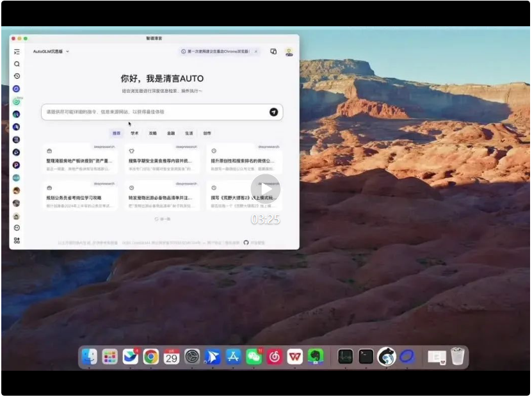Open the user profile avatar
532x397 pixels.
coord(289,52)
